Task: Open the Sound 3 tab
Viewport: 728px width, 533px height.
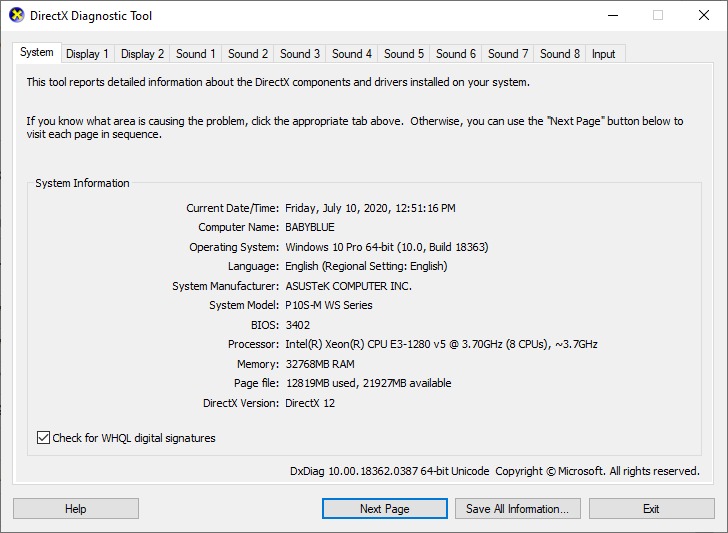Action: click(300, 54)
